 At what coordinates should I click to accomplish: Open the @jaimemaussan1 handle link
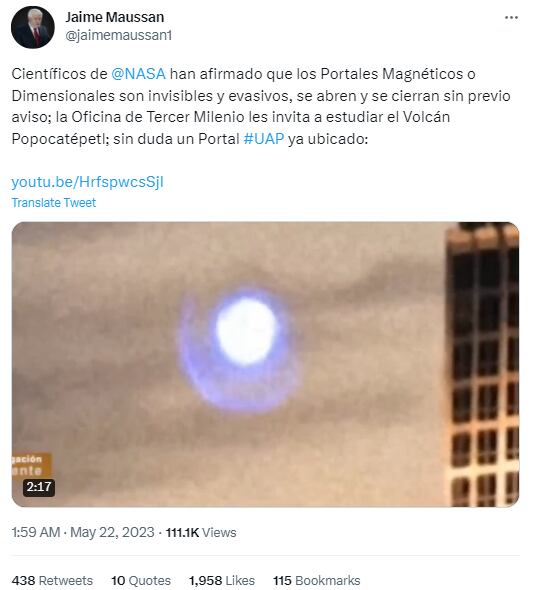click(118, 35)
